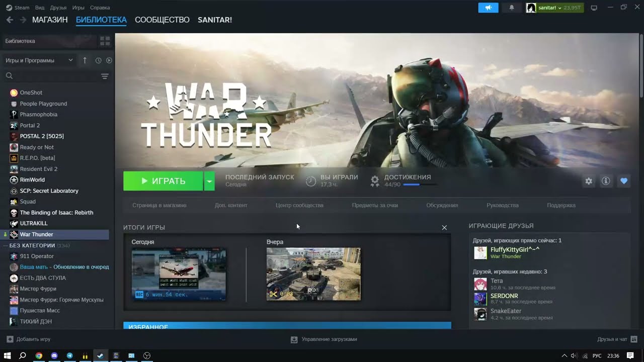Open the Справка menu
Screen dimensions: 644x362
pos(100,8)
